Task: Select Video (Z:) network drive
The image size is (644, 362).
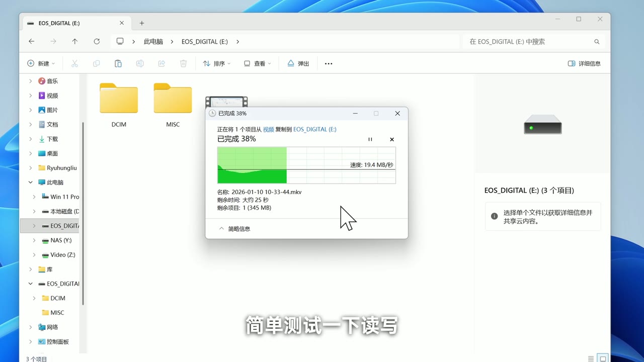Action: (63, 255)
